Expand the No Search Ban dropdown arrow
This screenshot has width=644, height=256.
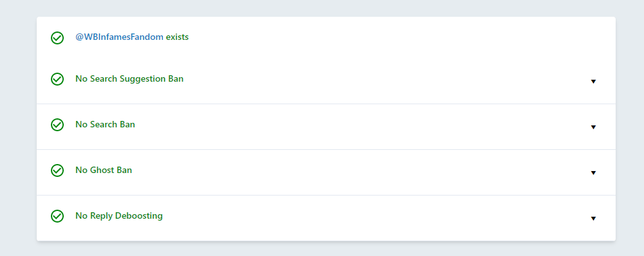point(593,127)
